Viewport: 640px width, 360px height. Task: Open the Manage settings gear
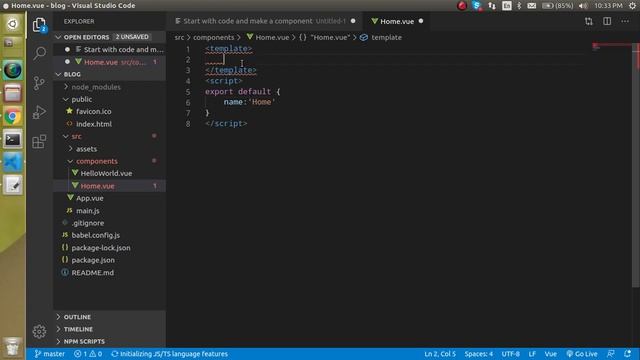[39, 331]
